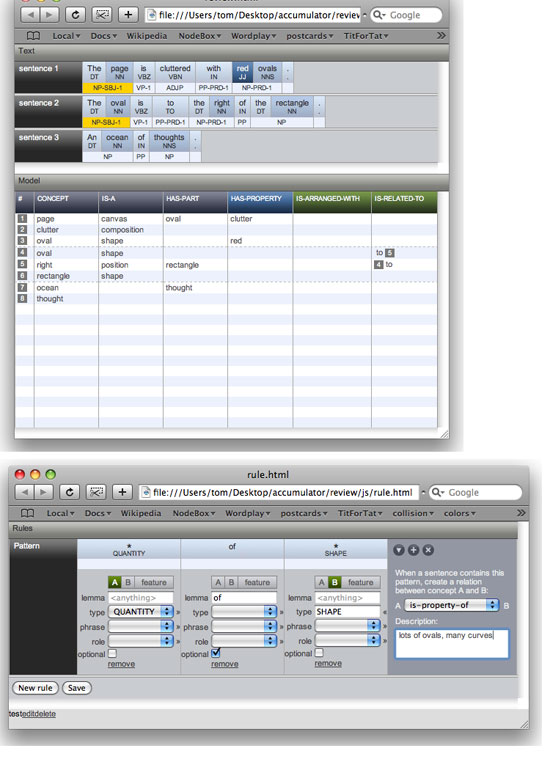The image size is (550, 770).
Task: Enable optional checkbox under QUANTITY column
Action: pos(112,653)
